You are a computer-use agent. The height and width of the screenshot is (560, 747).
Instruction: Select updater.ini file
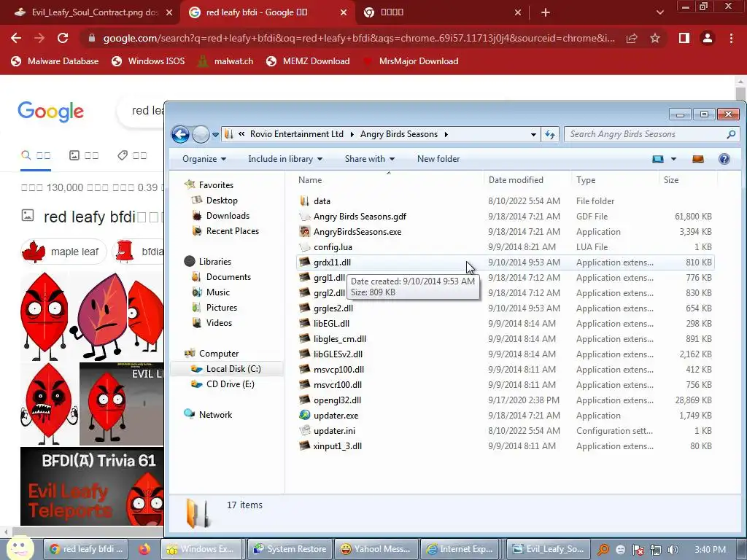(x=505, y=430)
